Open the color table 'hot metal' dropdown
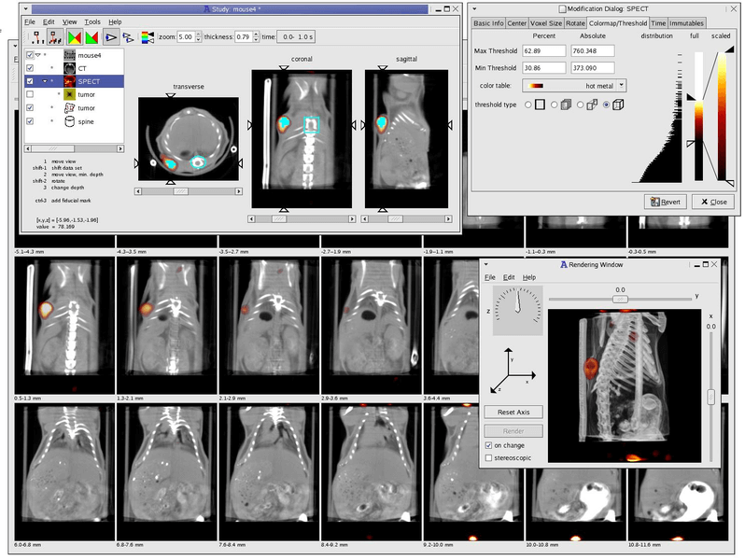 (x=574, y=86)
